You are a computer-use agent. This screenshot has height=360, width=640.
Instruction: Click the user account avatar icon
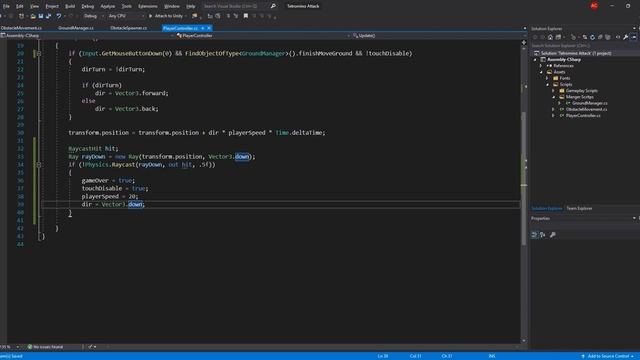tap(594, 6)
